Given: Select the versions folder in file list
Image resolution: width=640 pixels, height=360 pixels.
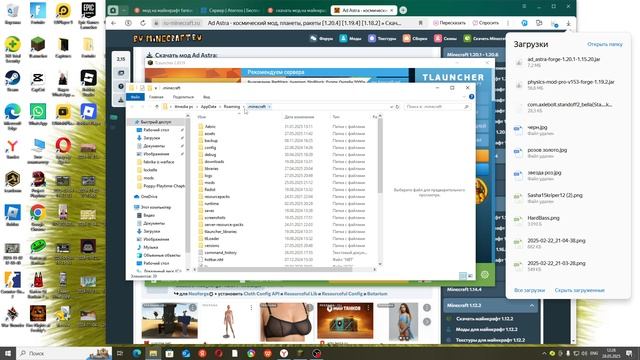Looking at the screenshot, I should [212, 246].
